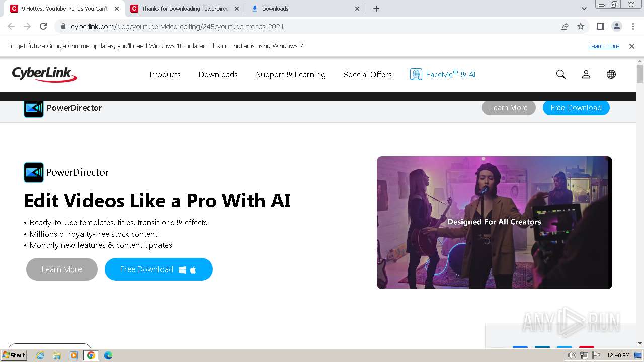Click Free Download in the sticky bar
The image size is (644, 362).
click(x=576, y=108)
